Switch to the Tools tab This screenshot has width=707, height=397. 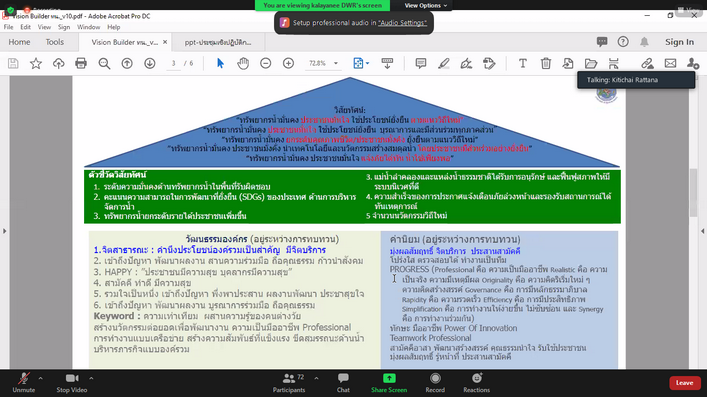click(55, 42)
